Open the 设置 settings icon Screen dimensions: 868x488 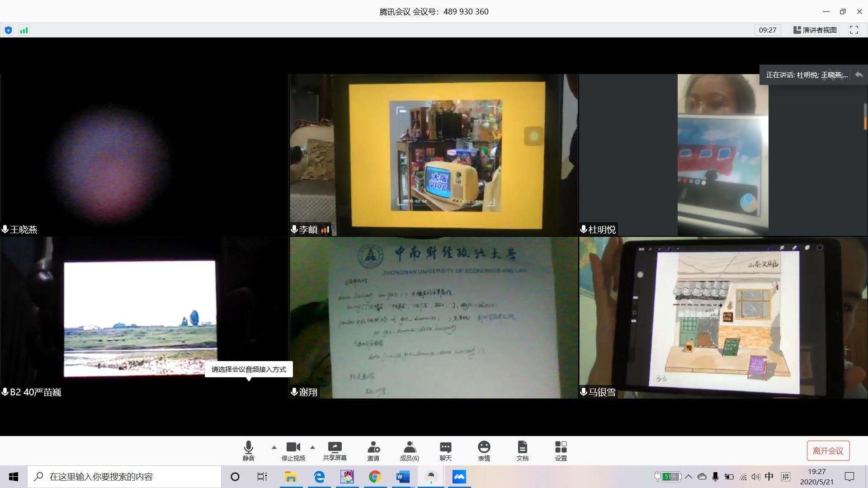[561, 451]
